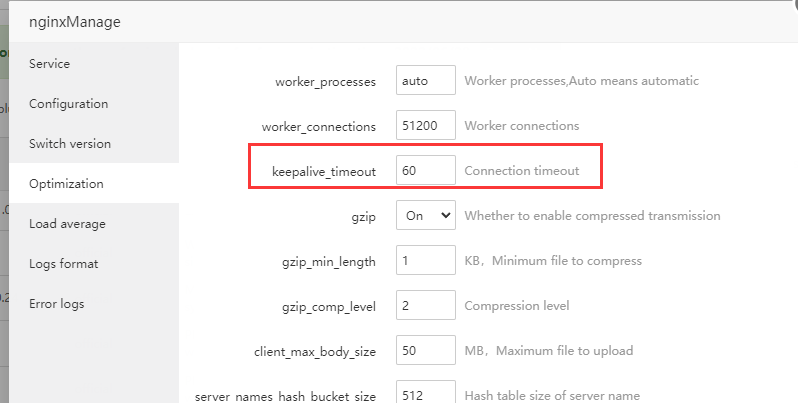
Task: Expand the gzip On dropdown
Action: click(426, 215)
